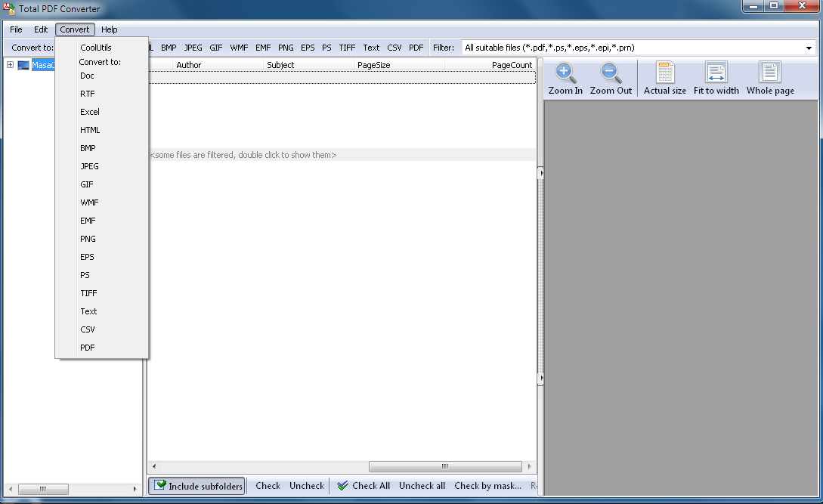Click EMF format in the toolbar
823x504 pixels.
coord(263,48)
